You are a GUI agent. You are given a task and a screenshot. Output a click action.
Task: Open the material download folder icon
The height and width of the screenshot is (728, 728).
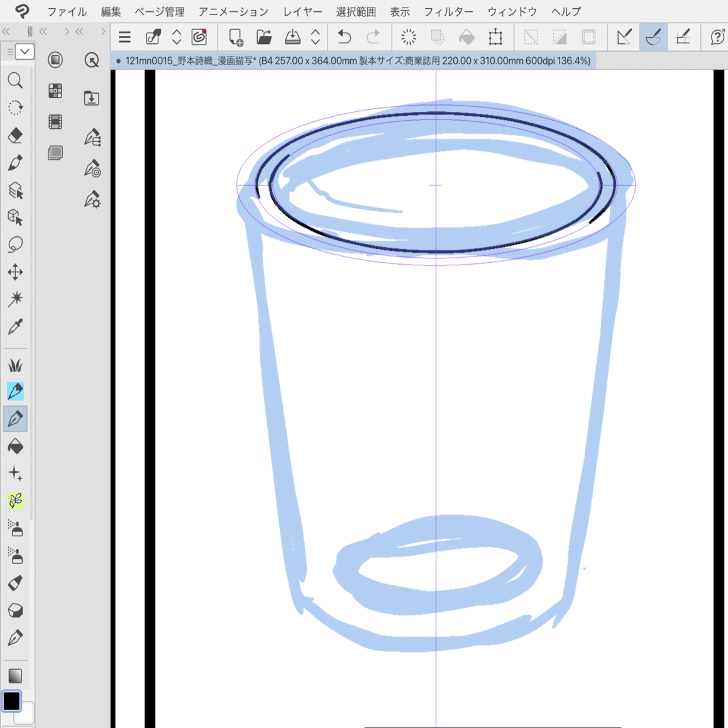click(x=92, y=98)
